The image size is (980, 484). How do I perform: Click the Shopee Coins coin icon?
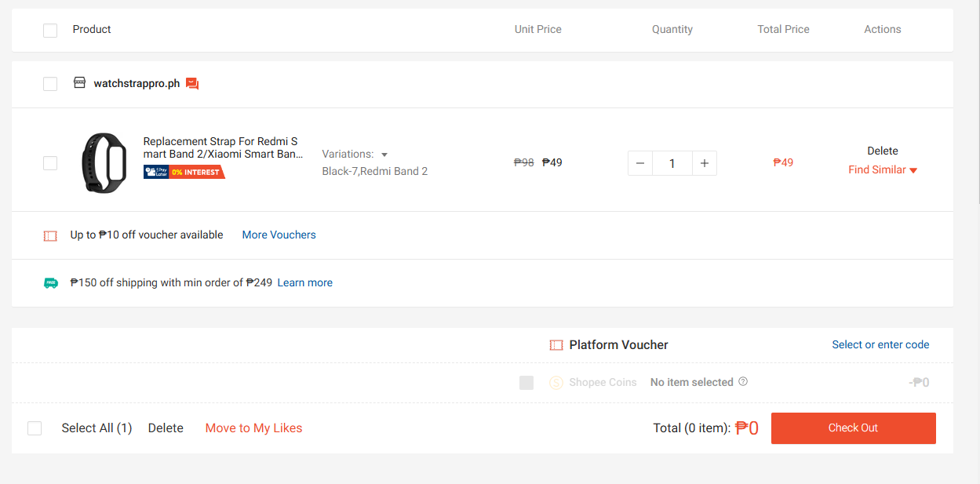coord(556,383)
